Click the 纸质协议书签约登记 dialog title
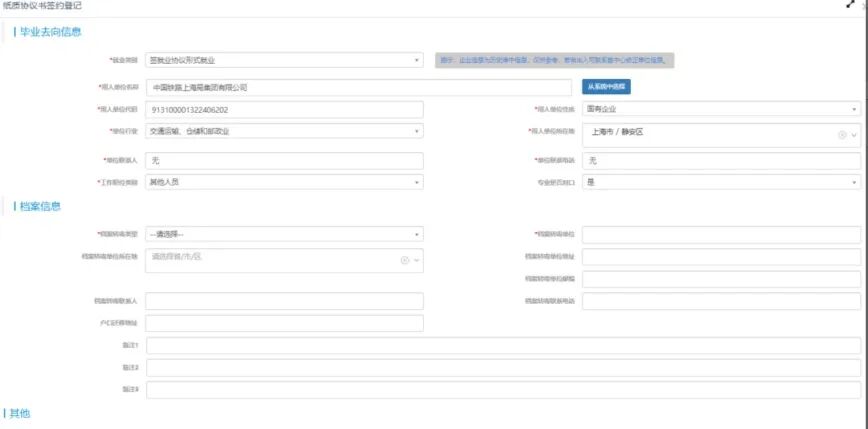This screenshot has width=868, height=429. tap(42, 6)
